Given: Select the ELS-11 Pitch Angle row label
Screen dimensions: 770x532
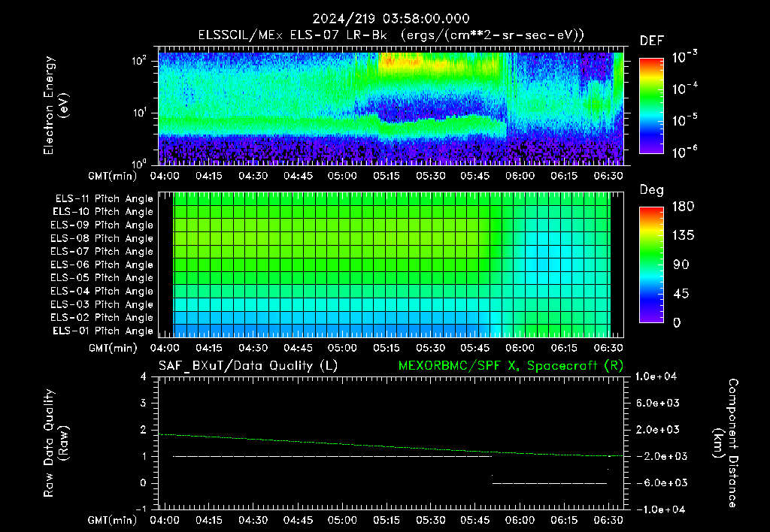Looking at the screenshot, I should [104, 199].
